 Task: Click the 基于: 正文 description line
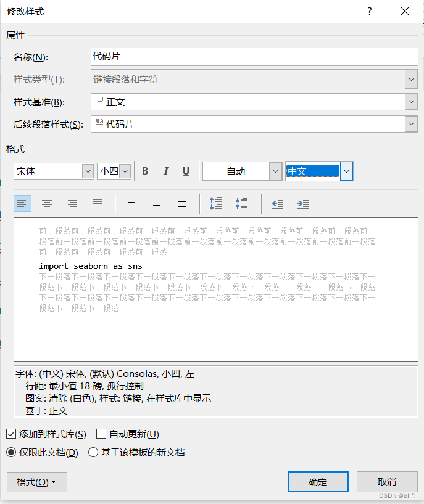pyautogui.click(x=46, y=410)
